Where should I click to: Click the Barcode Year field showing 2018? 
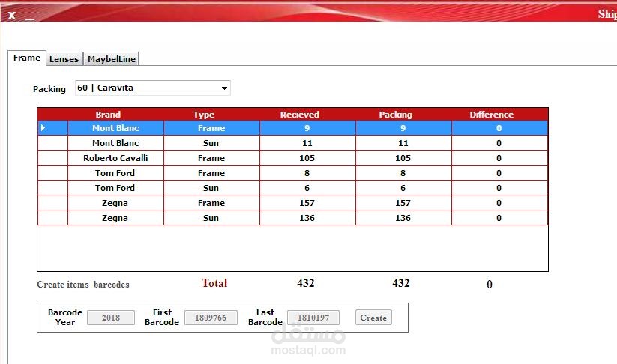click(111, 318)
